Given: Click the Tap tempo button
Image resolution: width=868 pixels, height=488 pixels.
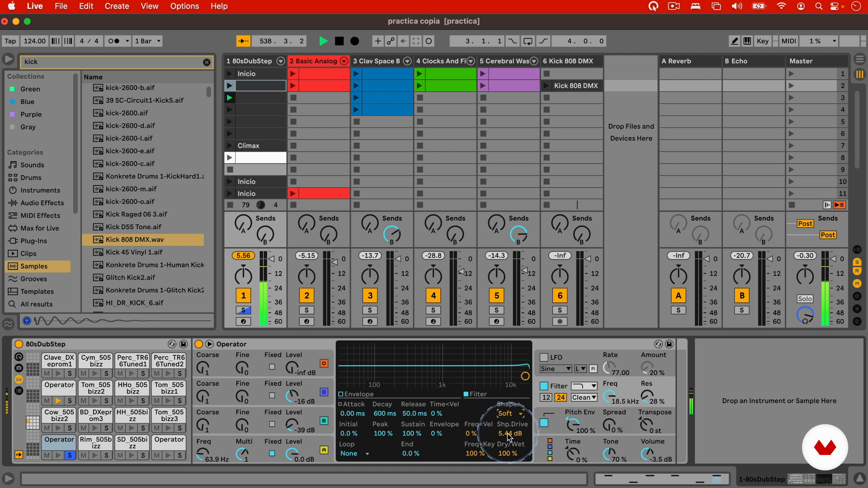Looking at the screenshot, I should pos(10,41).
